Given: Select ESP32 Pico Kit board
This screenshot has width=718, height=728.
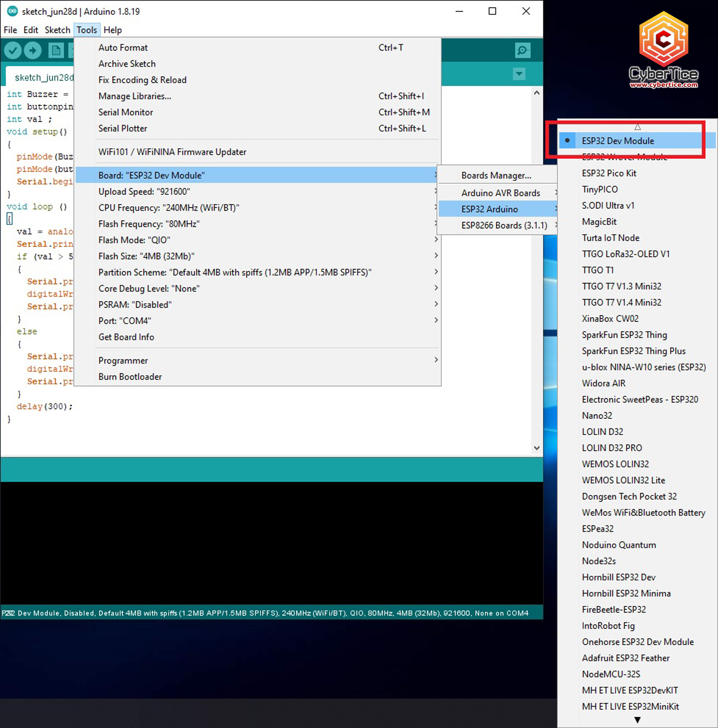Looking at the screenshot, I should pyautogui.click(x=609, y=173).
